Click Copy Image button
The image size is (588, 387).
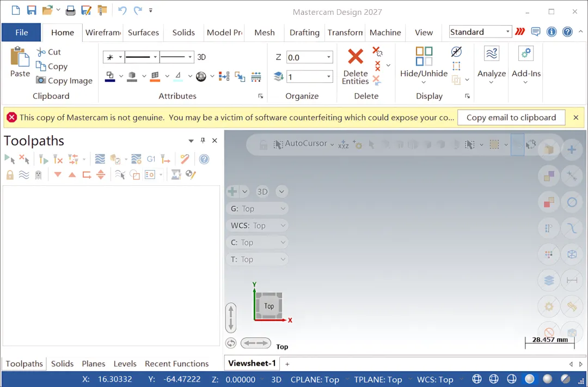tap(64, 81)
